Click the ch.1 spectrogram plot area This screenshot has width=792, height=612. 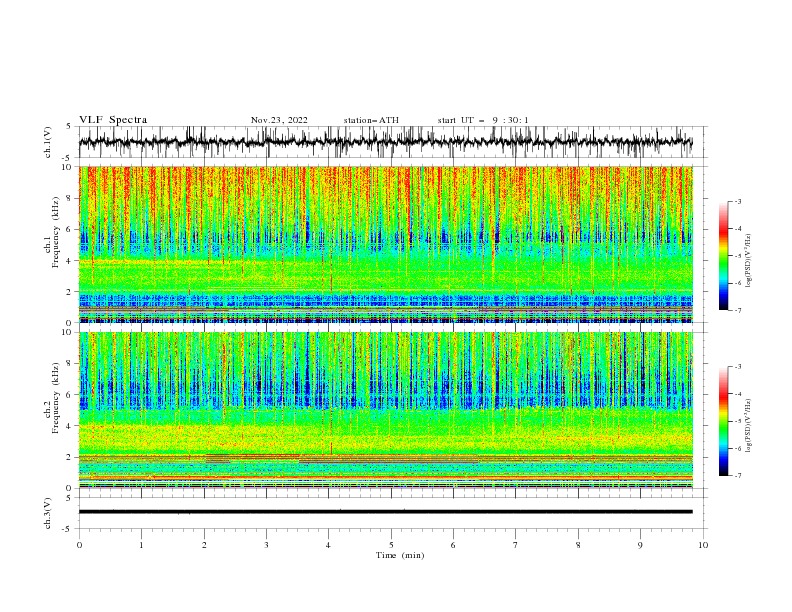point(386,244)
